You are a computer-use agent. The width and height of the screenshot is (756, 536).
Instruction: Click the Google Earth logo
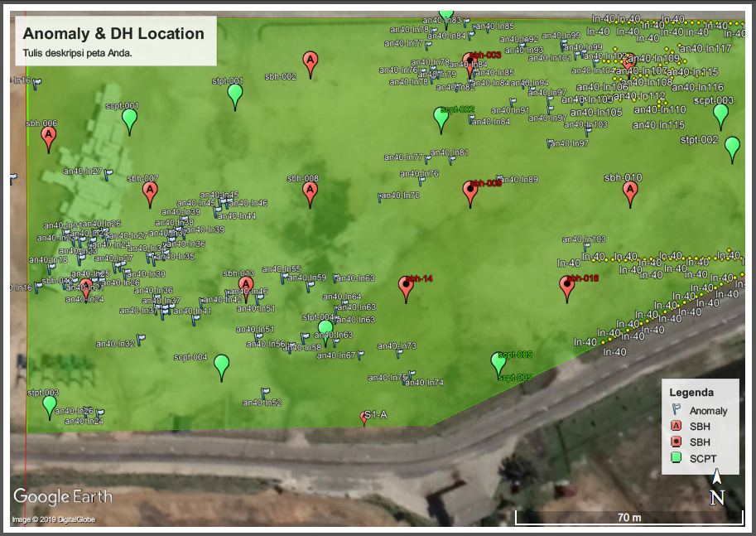[63, 496]
